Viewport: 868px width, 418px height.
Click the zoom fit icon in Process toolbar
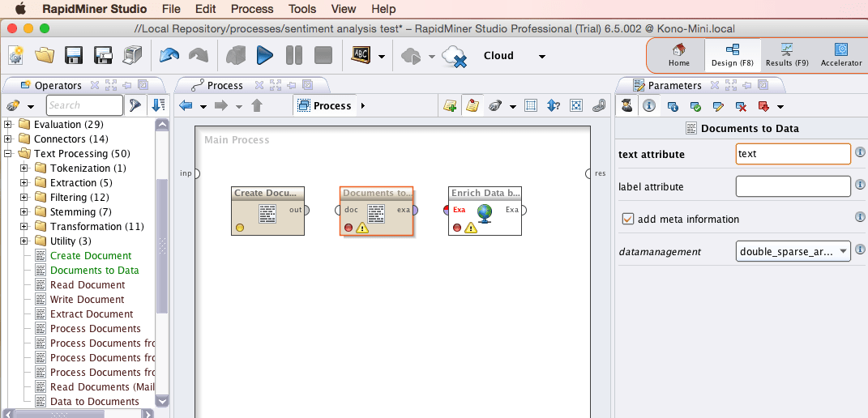(576, 105)
